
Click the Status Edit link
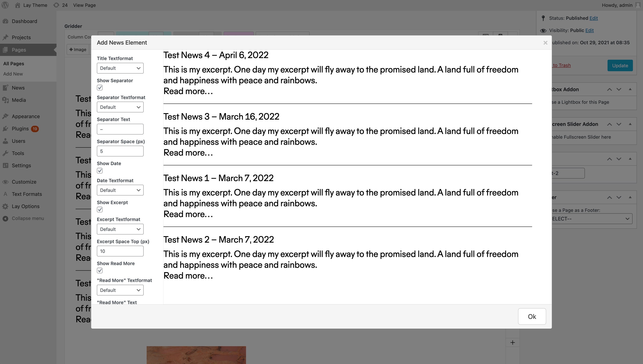593,18
